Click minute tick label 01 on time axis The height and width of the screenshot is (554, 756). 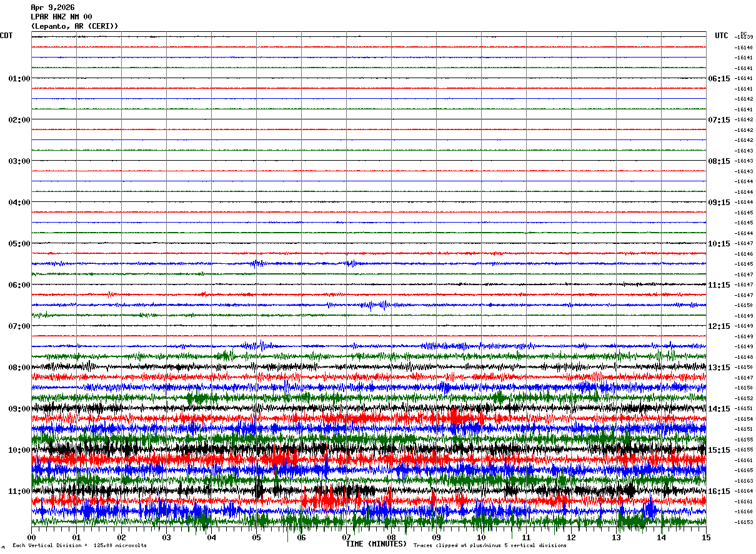(77, 537)
